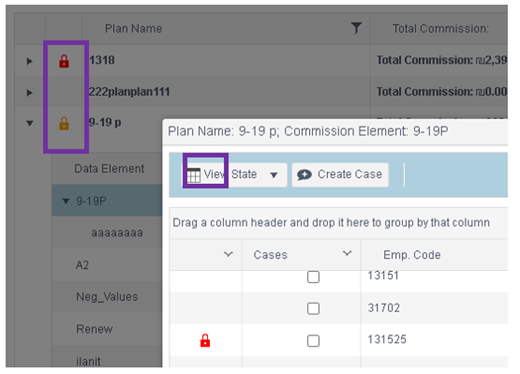
Task: Click the Create Case button
Action: tap(340, 175)
